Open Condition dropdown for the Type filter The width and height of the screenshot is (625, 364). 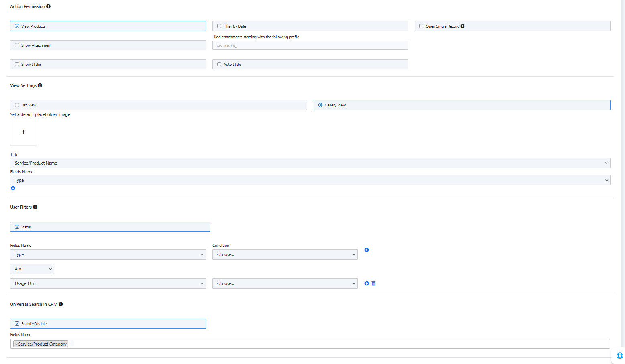285,254
